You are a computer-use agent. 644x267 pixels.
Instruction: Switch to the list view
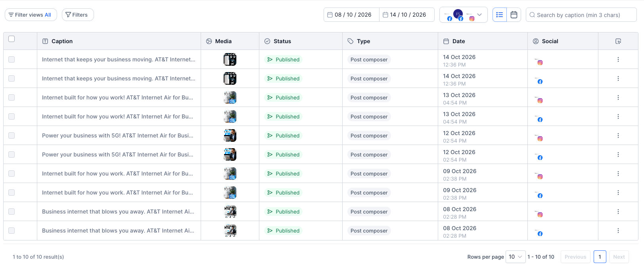point(500,15)
